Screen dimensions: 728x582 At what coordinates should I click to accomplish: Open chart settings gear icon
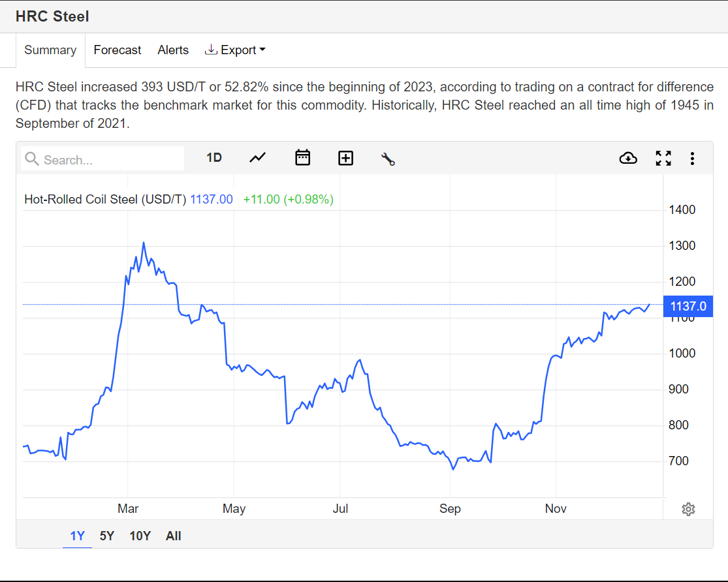688,509
